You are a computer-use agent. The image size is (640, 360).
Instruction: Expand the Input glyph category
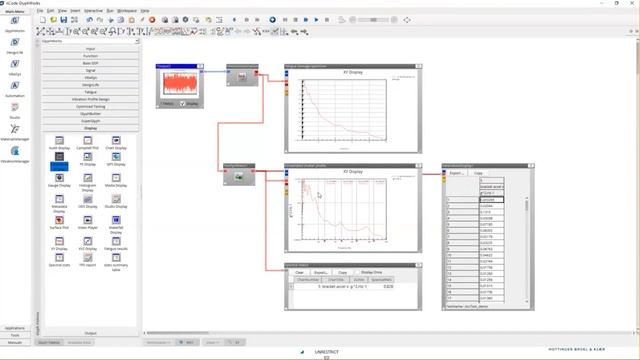pos(90,49)
